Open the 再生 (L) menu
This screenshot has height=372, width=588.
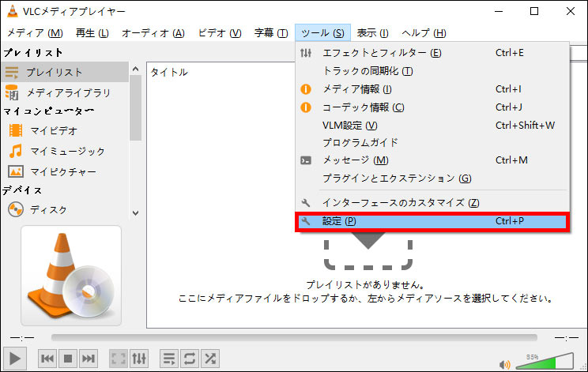[92, 33]
